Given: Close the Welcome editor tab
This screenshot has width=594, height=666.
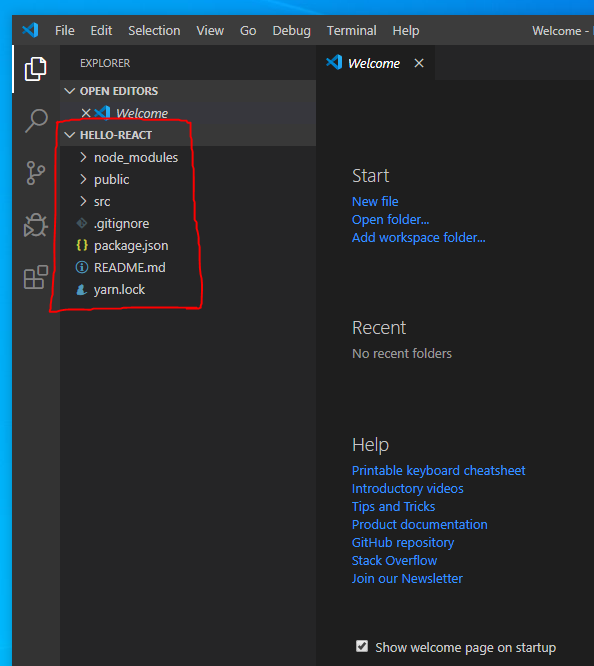Looking at the screenshot, I should click(419, 63).
